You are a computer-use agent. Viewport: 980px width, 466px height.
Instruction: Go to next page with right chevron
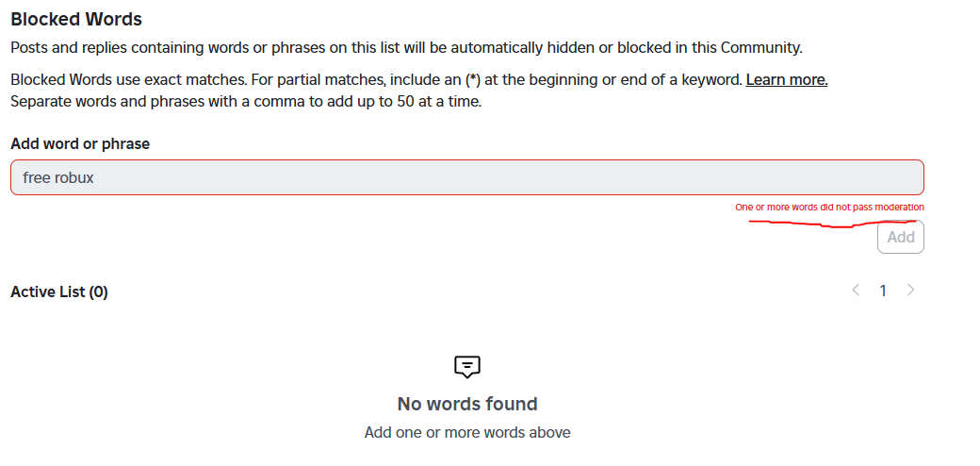910,290
